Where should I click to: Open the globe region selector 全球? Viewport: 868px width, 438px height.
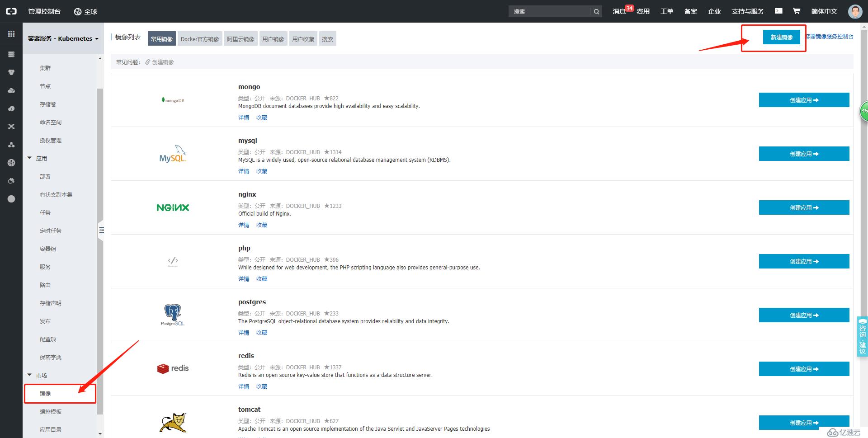point(85,11)
